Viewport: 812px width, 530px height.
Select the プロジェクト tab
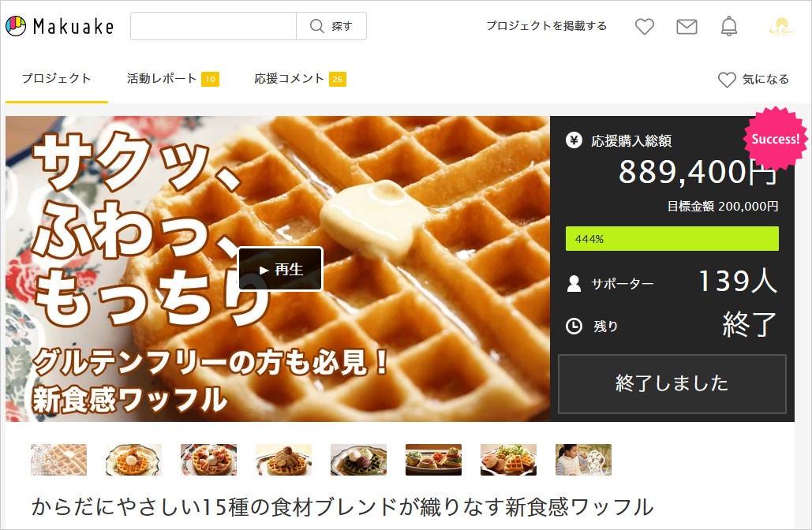(x=57, y=79)
